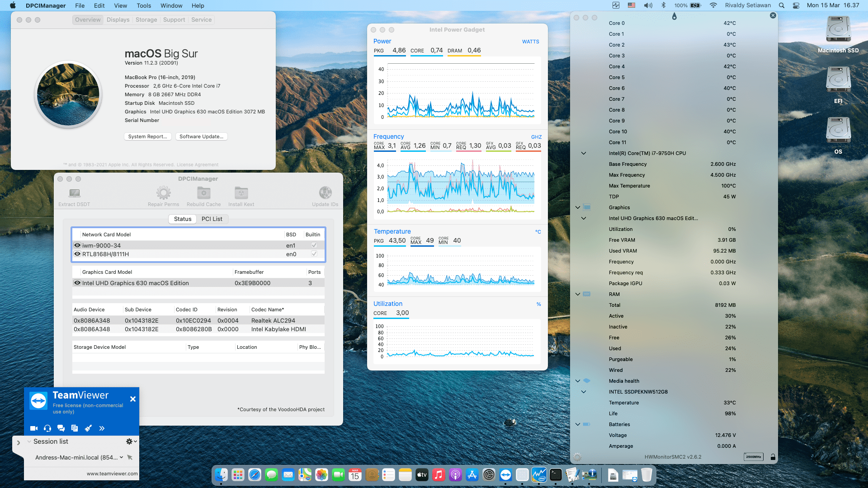This screenshot has width=868, height=488.
Task: Collapse the Batteries group in HWMonitor
Action: [x=578, y=424]
